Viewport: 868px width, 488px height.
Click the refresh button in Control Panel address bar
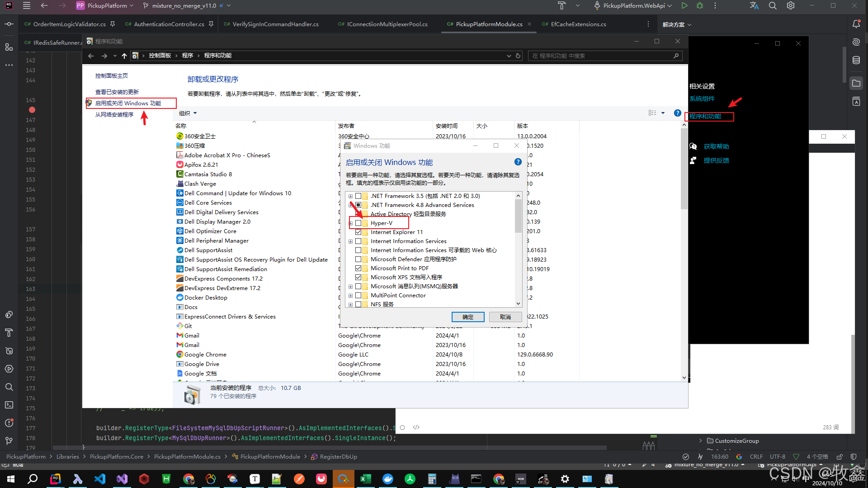coord(518,56)
